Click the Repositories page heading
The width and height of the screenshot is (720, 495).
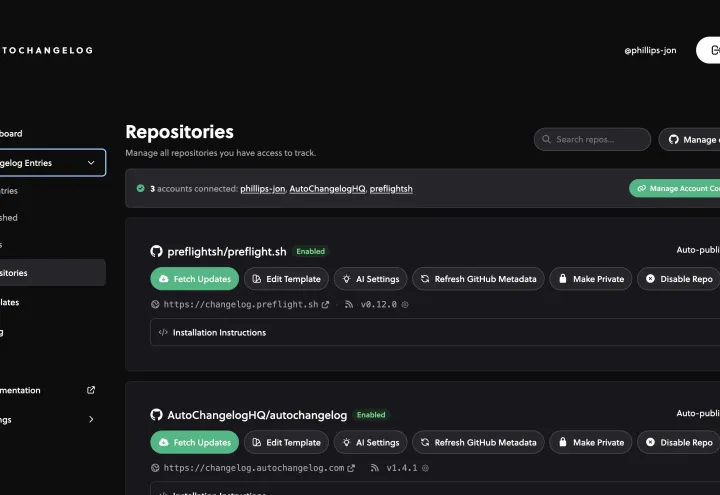point(180,132)
